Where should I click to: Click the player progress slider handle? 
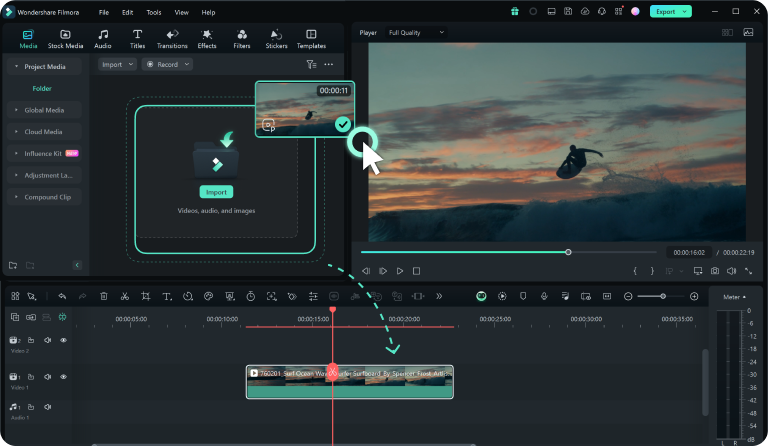tap(568, 252)
